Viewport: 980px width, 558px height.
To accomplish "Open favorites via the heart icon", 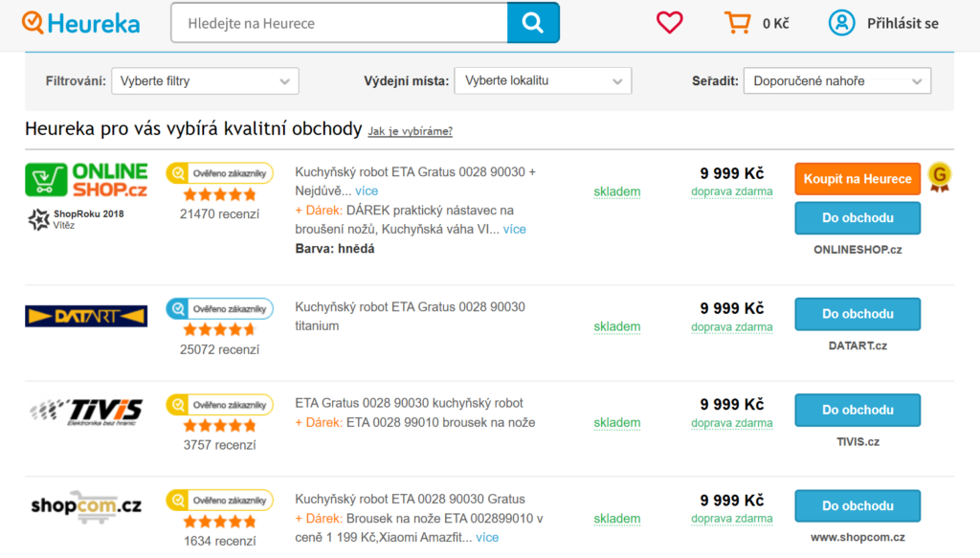I will (x=670, y=23).
